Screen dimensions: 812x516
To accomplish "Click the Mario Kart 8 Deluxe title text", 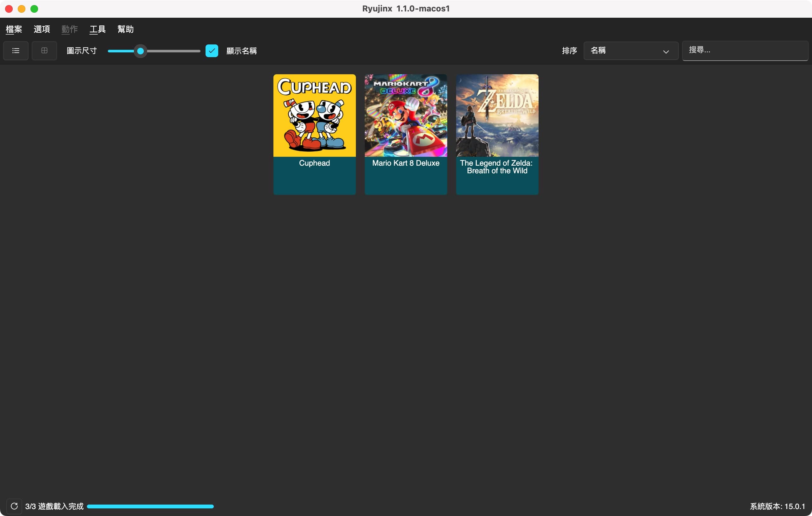I will 406,163.
